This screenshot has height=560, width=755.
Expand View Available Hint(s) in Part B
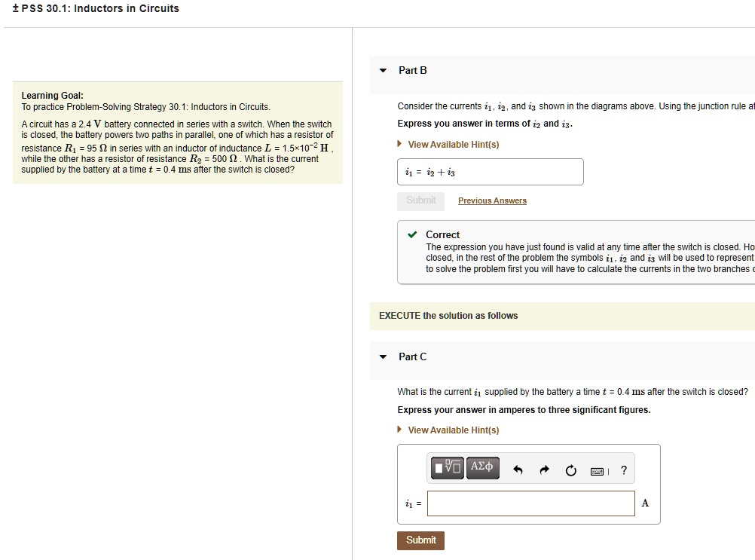(x=453, y=145)
